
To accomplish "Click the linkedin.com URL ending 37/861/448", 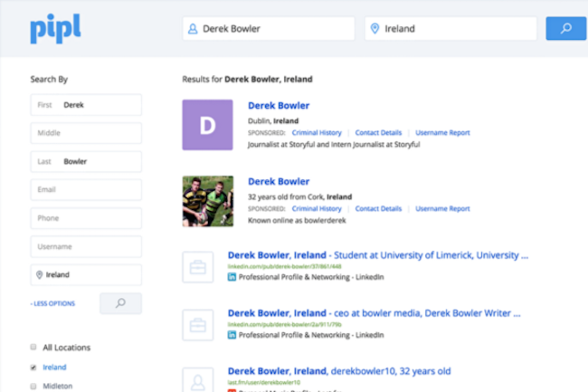I will (x=285, y=267).
